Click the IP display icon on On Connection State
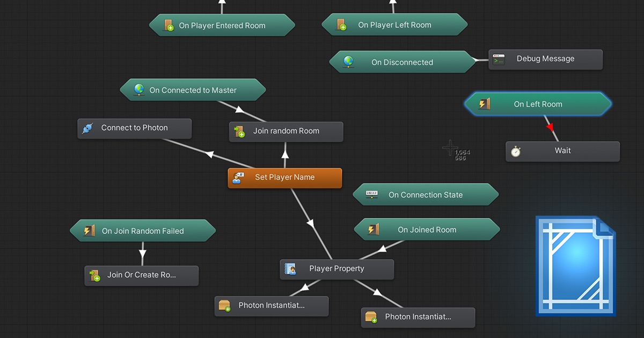The image size is (644, 338). 371,194
